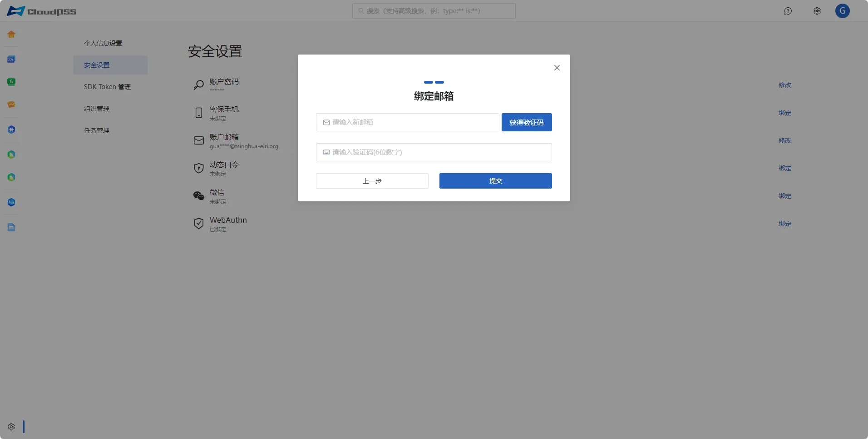868x439 pixels.
Task: Click 绑定 link for 微信
Action: (x=785, y=196)
